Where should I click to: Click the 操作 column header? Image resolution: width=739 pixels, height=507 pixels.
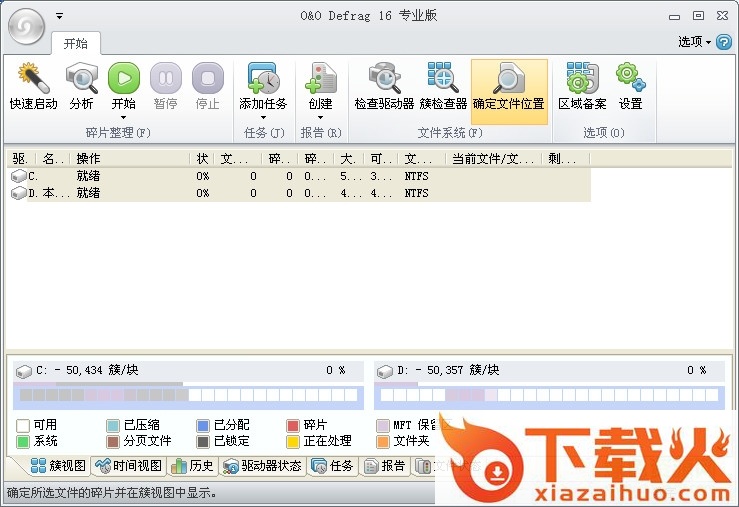point(130,159)
